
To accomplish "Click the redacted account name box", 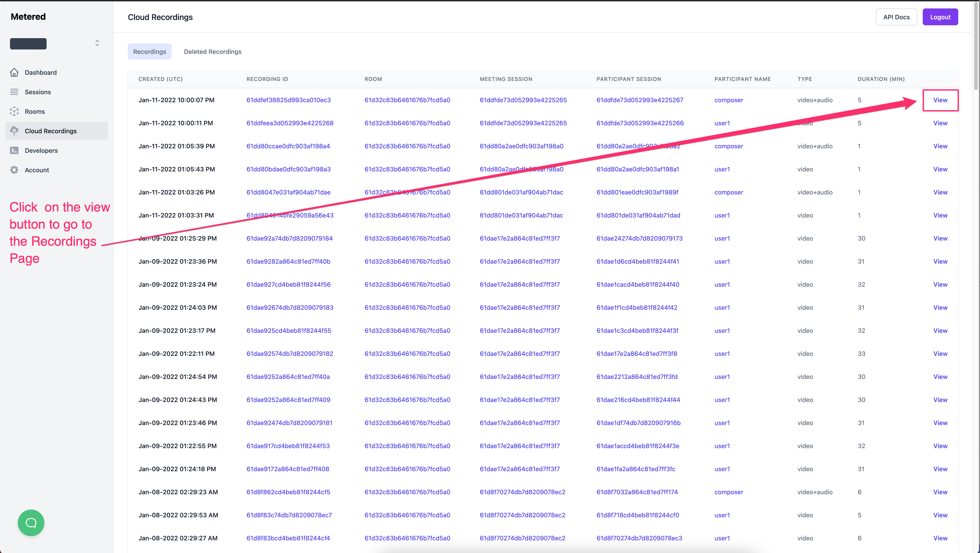I will click(x=28, y=43).
